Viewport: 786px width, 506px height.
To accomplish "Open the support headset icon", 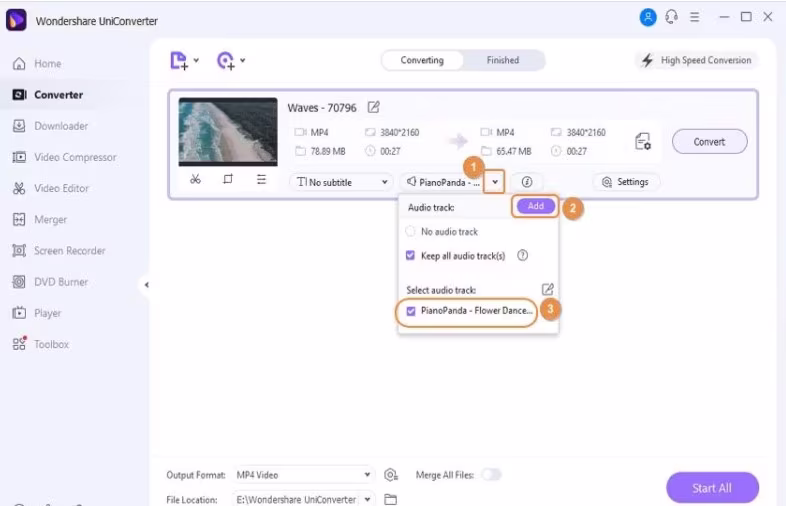I will (671, 18).
